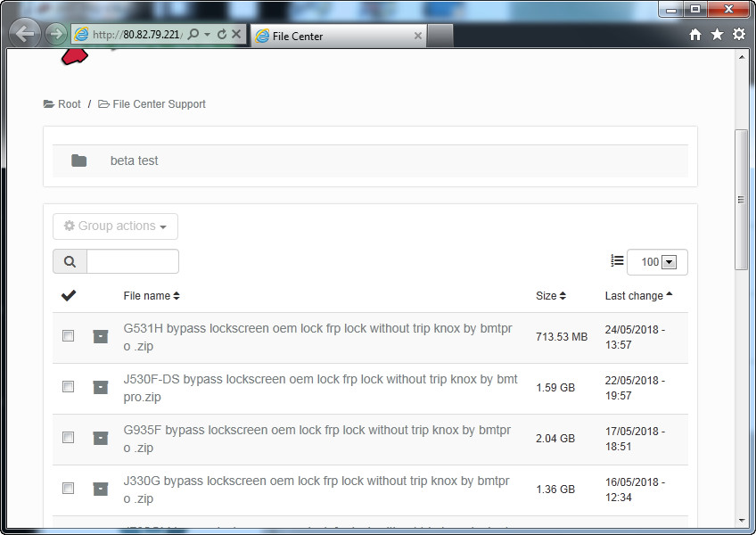This screenshot has width=756, height=535.
Task: Click the scrollbar up arrow
Action: [x=742, y=57]
